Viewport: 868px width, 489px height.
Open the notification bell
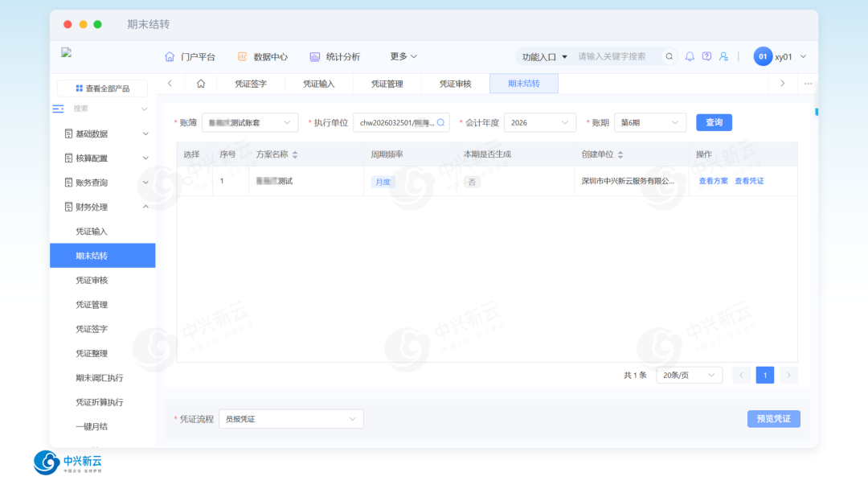click(690, 56)
